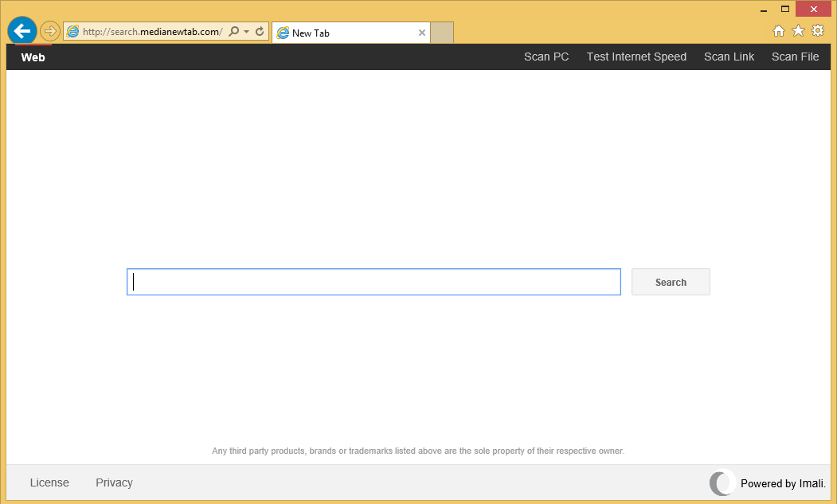
Task: Run Test Internet Speed
Action: [636, 57]
